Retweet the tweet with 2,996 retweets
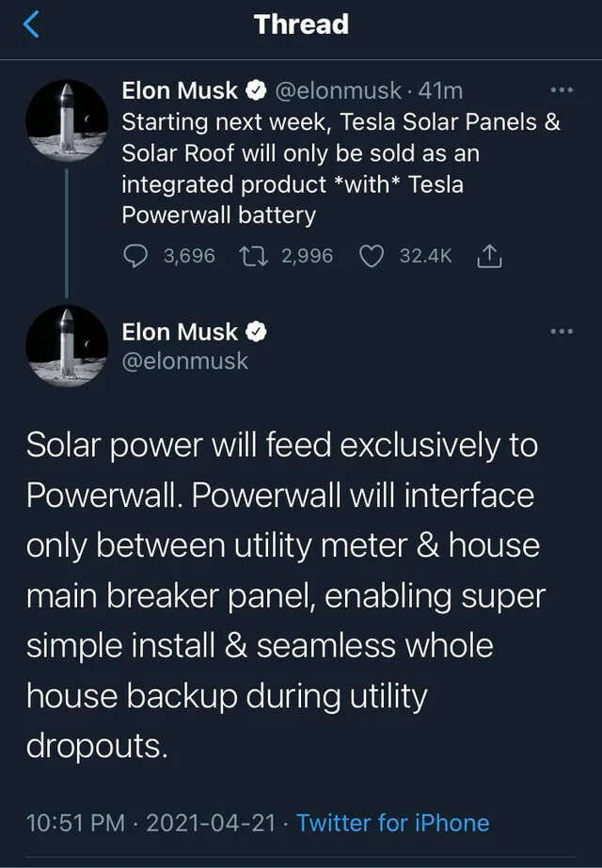This screenshot has width=602, height=868. (x=253, y=256)
